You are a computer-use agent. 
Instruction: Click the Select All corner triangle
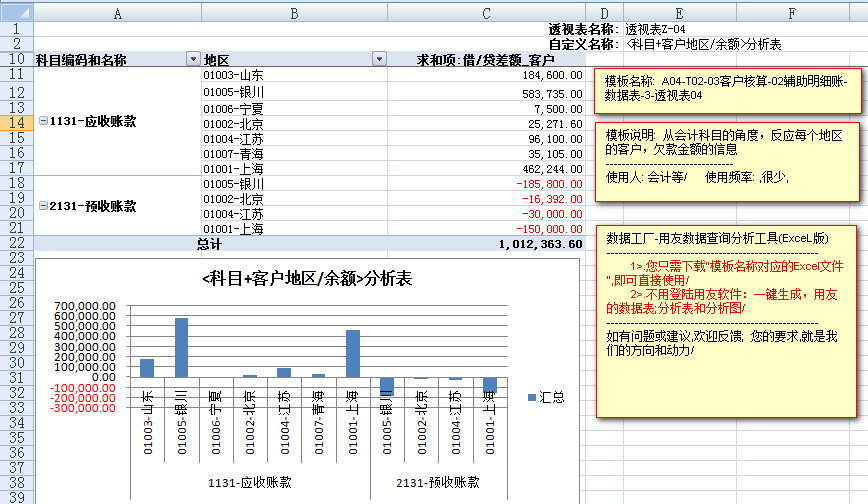(17, 12)
